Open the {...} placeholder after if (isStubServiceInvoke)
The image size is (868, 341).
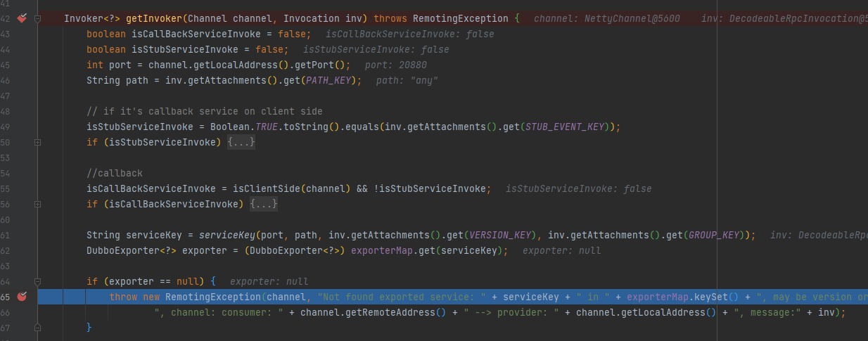pos(241,142)
